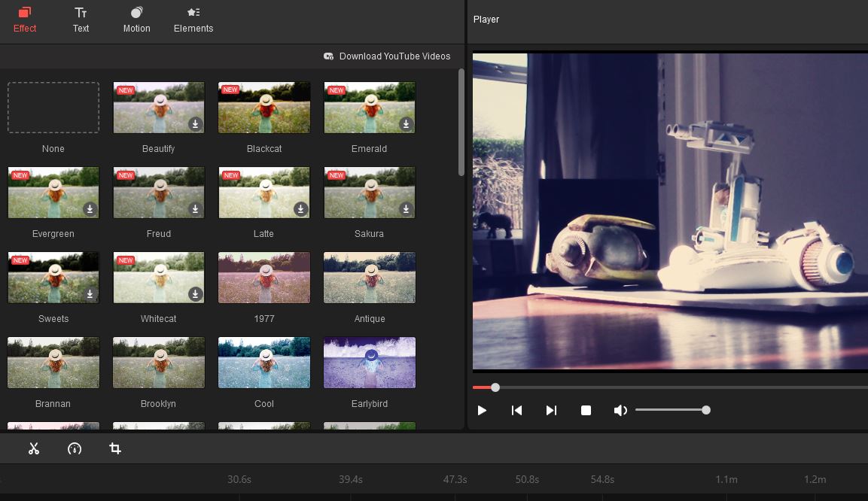The height and width of the screenshot is (501, 868).
Task: Download the Sakura effect
Action: click(407, 210)
